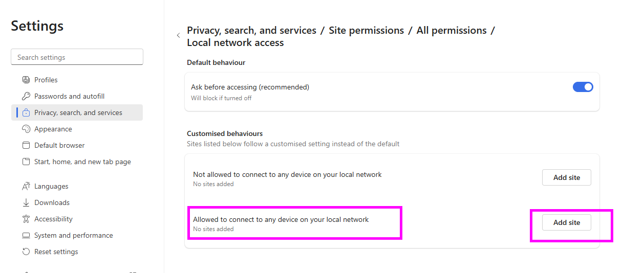
Task: Open Start, home, and new tab page settings
Action: pos(82,162)
